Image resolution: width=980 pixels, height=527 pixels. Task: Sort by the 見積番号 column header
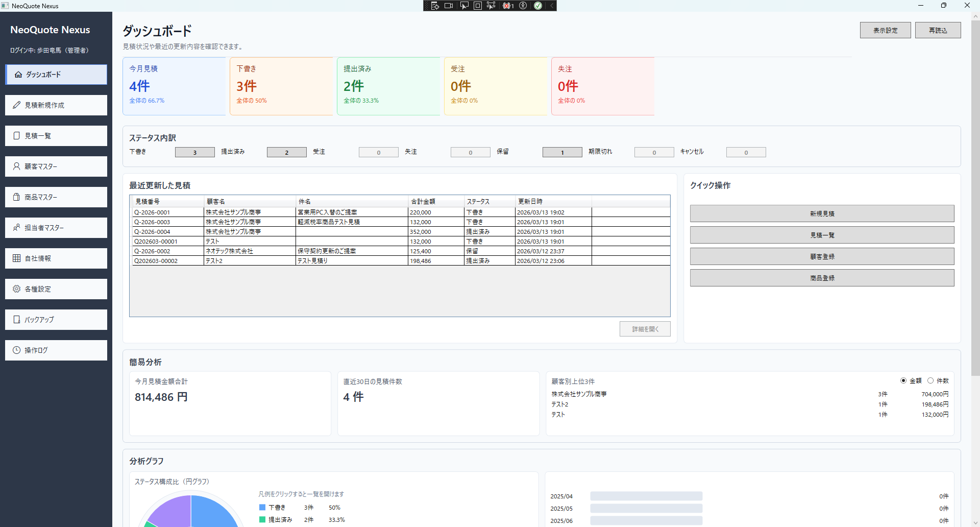pos(168,201)
